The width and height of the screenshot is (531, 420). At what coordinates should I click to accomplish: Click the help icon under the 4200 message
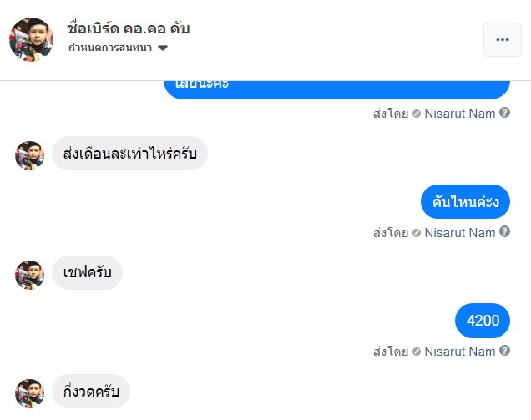click(x=504, y=351)
